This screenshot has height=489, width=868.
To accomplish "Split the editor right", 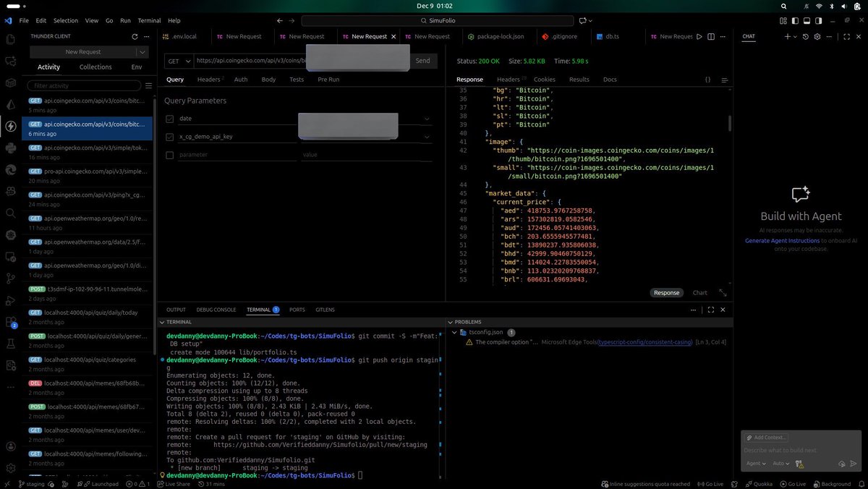I will [710, 36].
